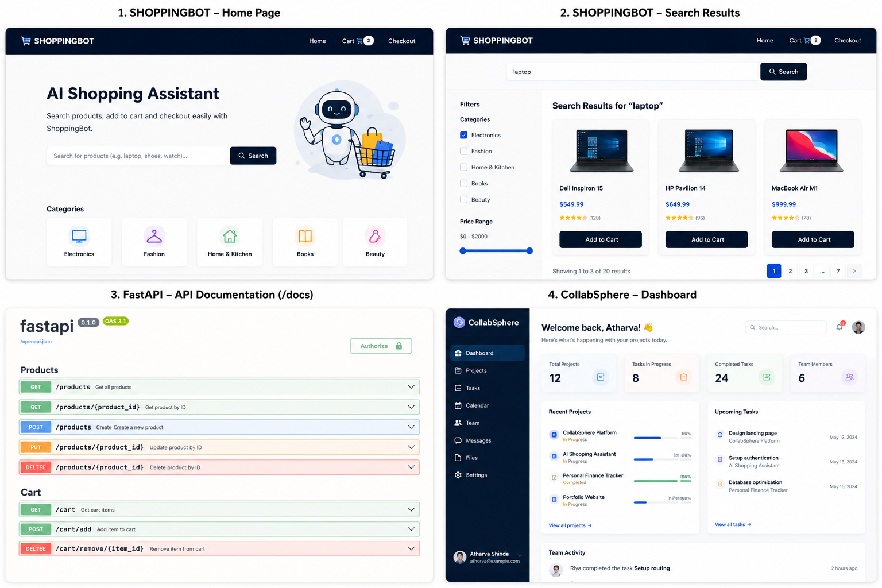The height and width of the screenshot is (588, 882).
Task: Follow the 'View all projects' link
Action: point(570,525)
